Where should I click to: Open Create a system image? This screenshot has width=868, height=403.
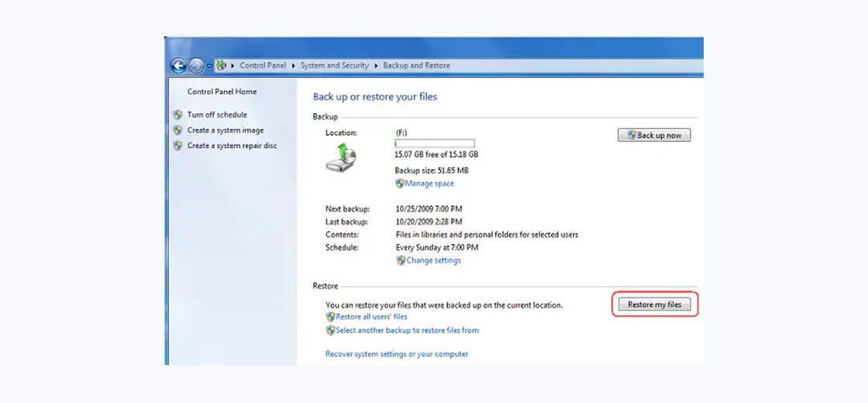click(226, 130)
